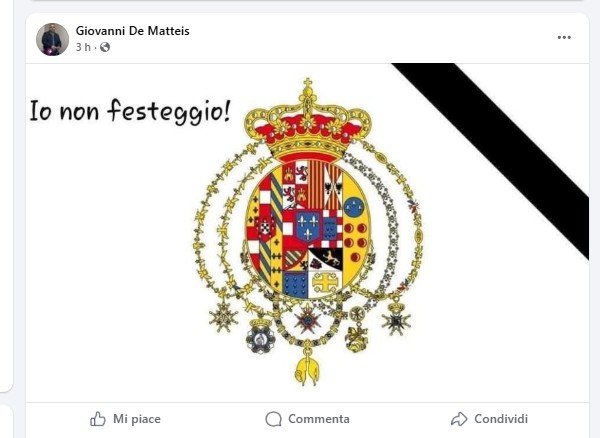Screen dimensions: 600x438
Task: Click the star medal at left of chain
Action: tap(223, 317)
